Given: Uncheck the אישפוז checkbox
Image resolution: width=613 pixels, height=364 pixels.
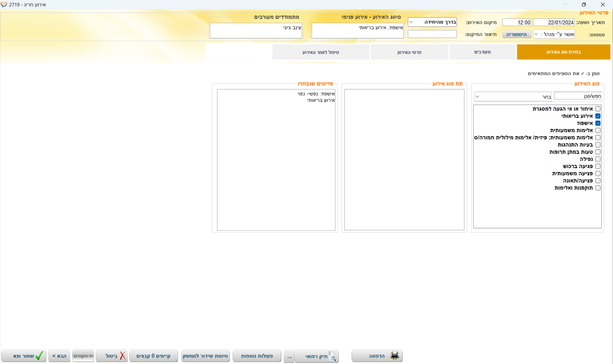Looking at the screenshot, I should (x=598, y=123).
